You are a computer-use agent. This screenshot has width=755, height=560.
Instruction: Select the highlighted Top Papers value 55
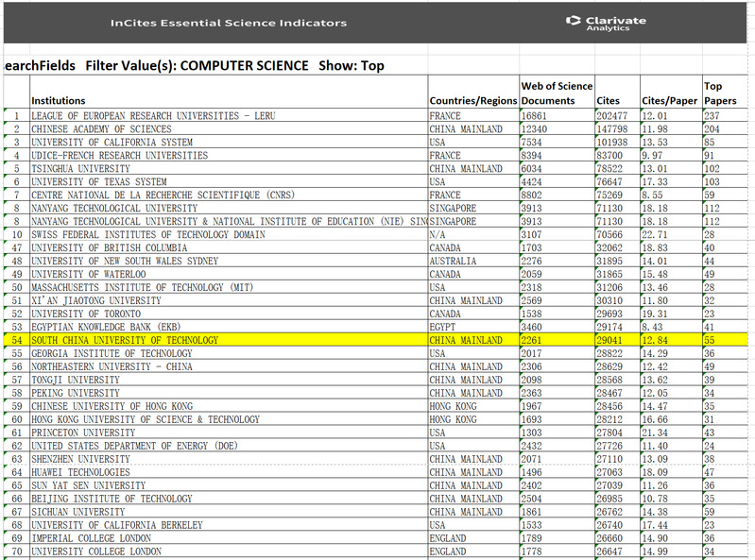point(725,340)
